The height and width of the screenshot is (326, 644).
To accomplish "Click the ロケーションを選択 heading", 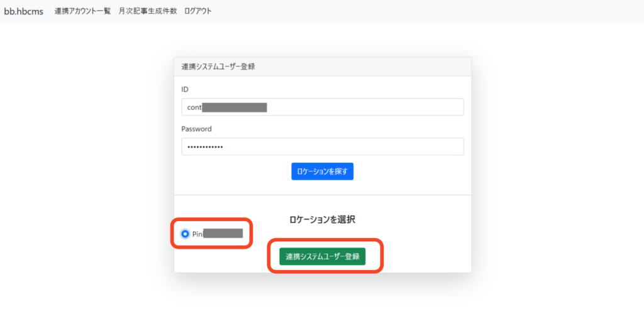I will (x=322, y=220).
